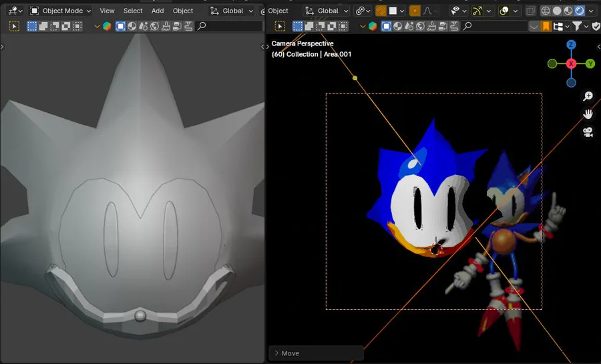Open snapping options white square dropdown

click(x=396, y=11)
